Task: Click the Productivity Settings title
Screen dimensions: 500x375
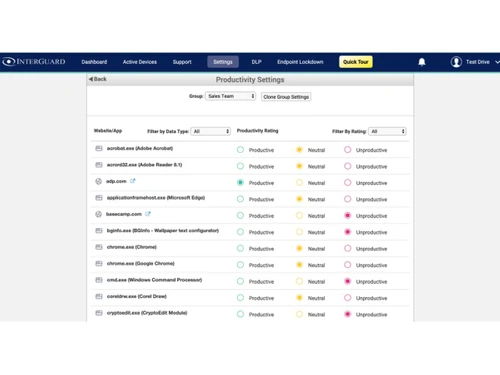Action: point(250,80)
